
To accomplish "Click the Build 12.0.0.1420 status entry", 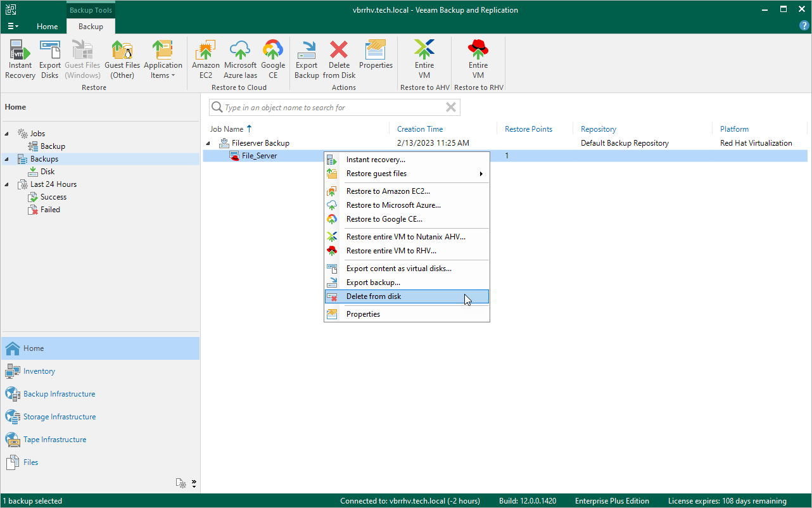I will (x=527, y=501).
